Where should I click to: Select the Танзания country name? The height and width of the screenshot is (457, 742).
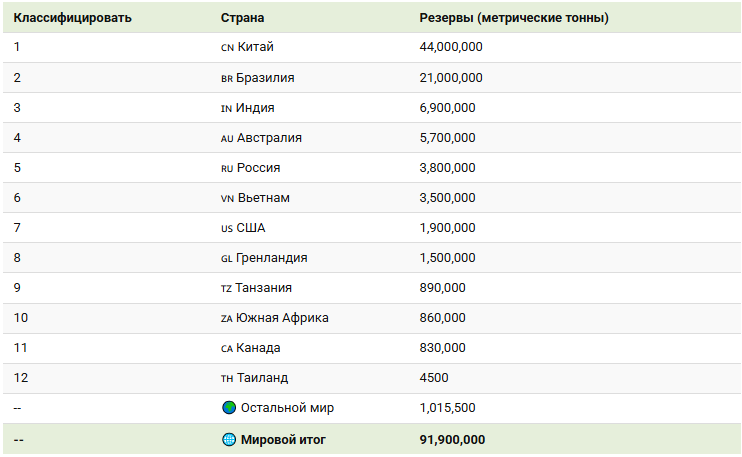tap(264, 288)
